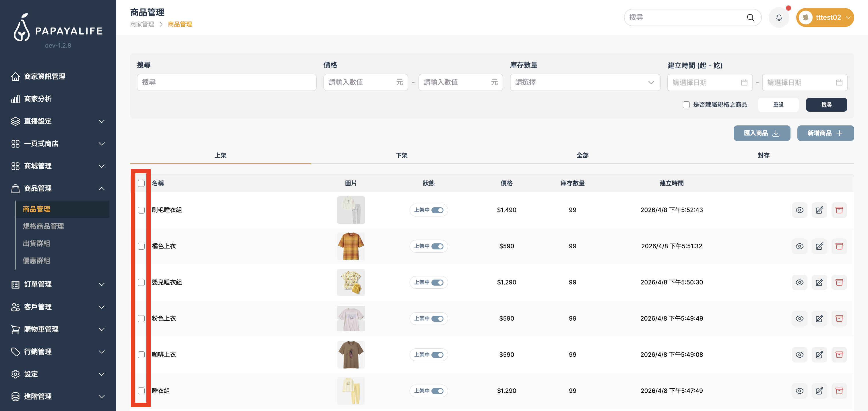View 嬰兒睡衣組 details with eye icon
Viewport: 868px width, 411px height.
[799, 282]
